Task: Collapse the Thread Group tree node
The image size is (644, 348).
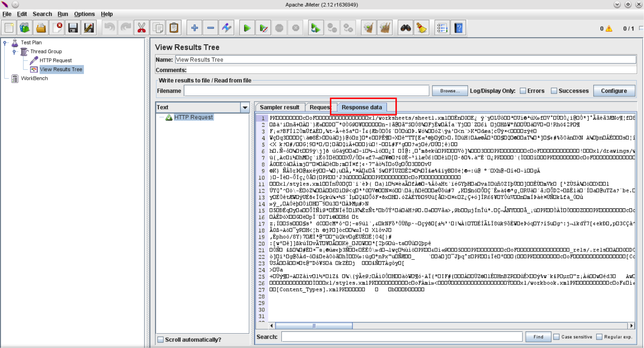Action: pyautogui.click(x=14, y=52)
